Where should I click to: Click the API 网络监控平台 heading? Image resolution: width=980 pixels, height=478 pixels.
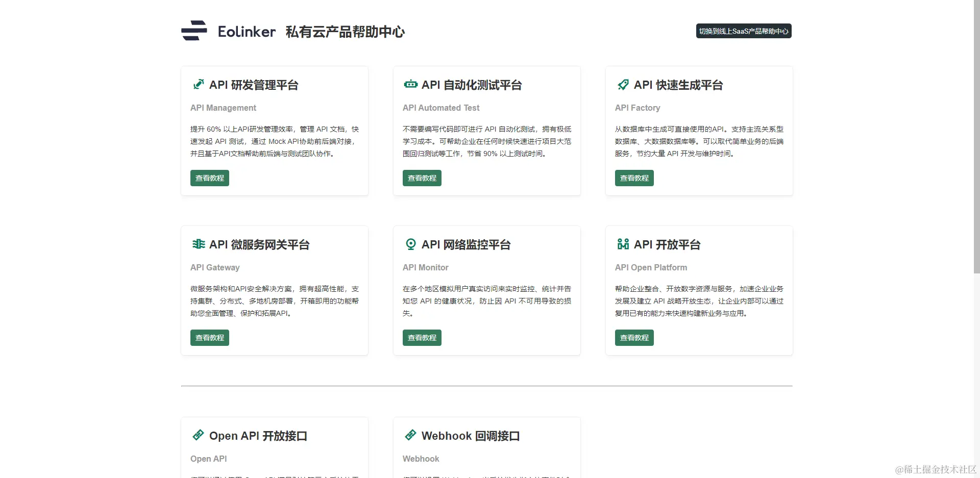[x=466, y=245]
